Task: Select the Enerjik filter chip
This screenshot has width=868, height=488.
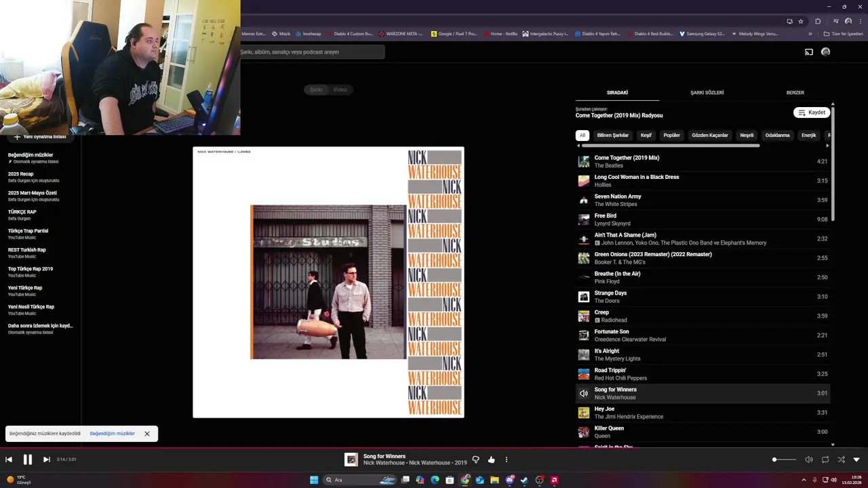Action: pyautogui.click(x=809, y=135)
